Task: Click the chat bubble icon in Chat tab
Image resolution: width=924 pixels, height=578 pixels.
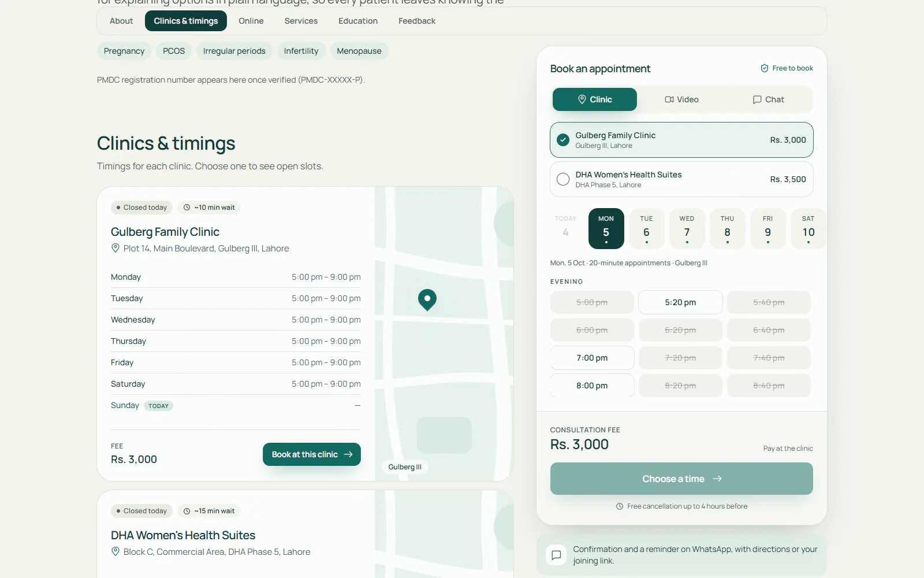Action: [x=757, y=99]
